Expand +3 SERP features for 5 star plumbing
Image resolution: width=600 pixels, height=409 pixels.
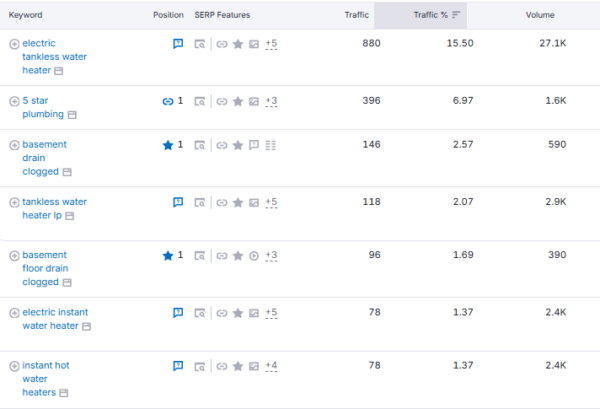[271, 101]
